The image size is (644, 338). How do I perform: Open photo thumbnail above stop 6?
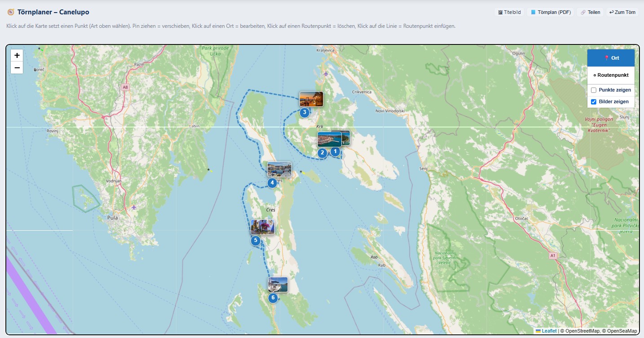tap(278, 285)
